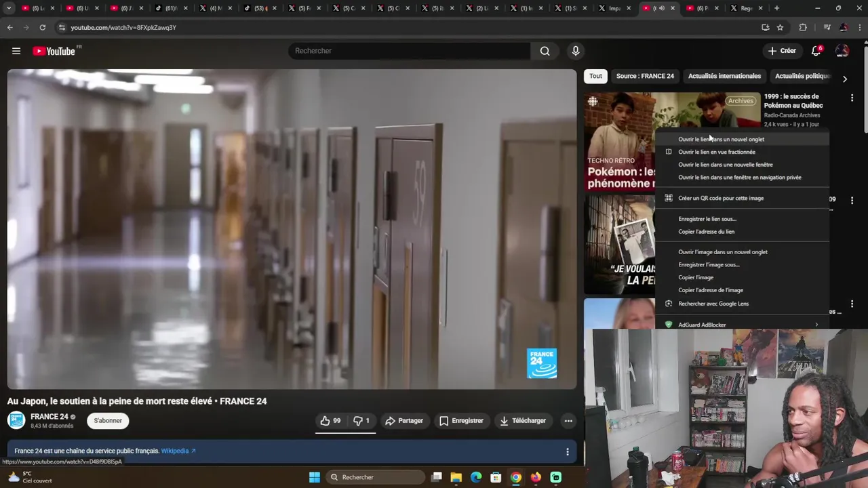The image size is (868, 488).
Task: Choose Ouvrir le lien dans une nouvelle fenêtre
Action: pos(742,165)
